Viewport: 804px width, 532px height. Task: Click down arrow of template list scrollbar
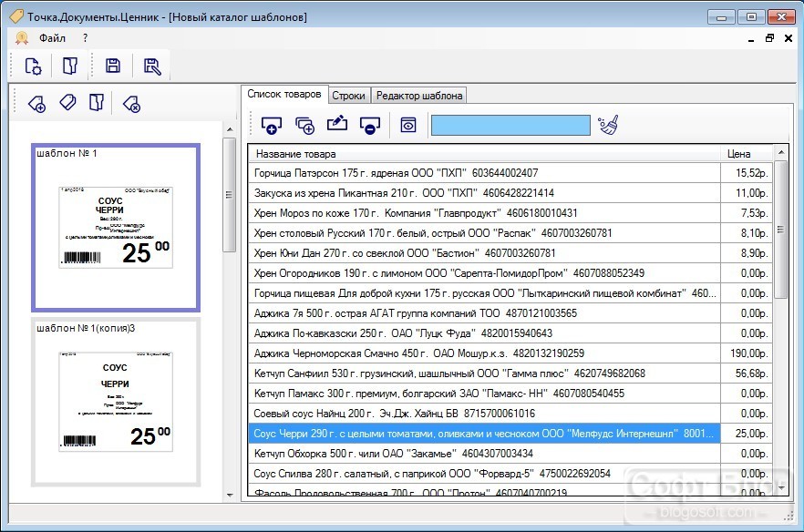tap(230, 495)
